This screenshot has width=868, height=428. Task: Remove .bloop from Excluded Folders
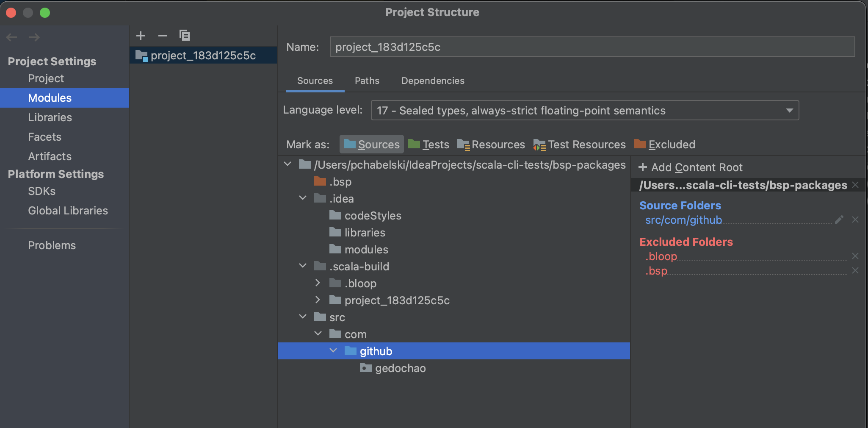[855, 256]
